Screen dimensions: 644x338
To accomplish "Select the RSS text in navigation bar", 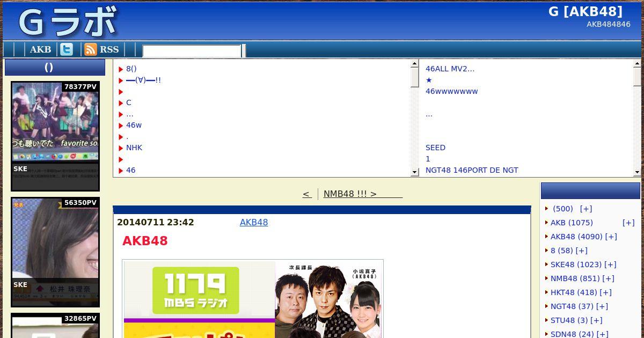I will [x=109, y=49].
